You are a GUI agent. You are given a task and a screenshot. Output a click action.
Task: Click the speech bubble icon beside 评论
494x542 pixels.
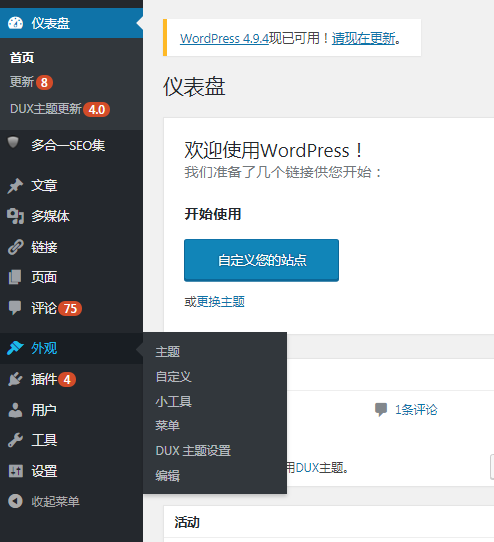click(15, 308)
